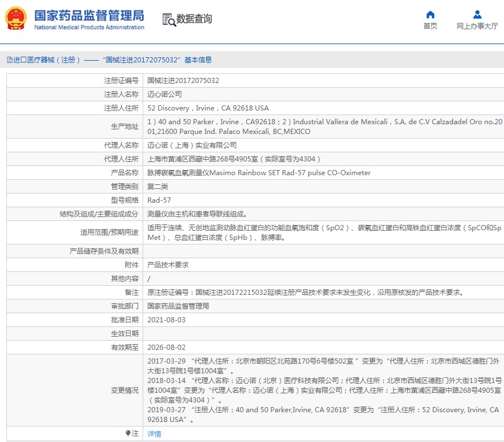504x442 pixels.
Task: Click the 产品名称 row label
Action: tap(125, 173)
